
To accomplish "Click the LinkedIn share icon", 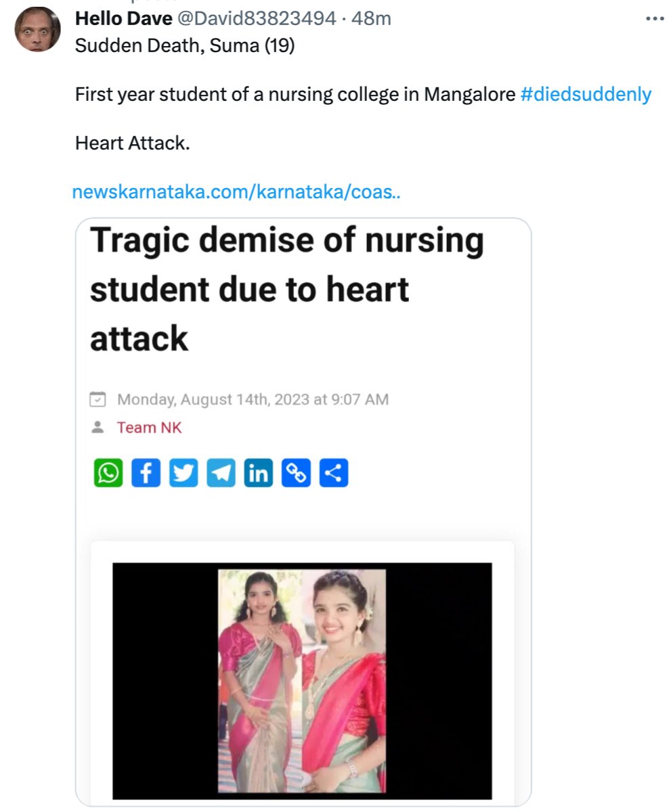I will pyautogui.click(x=259, y=473).
